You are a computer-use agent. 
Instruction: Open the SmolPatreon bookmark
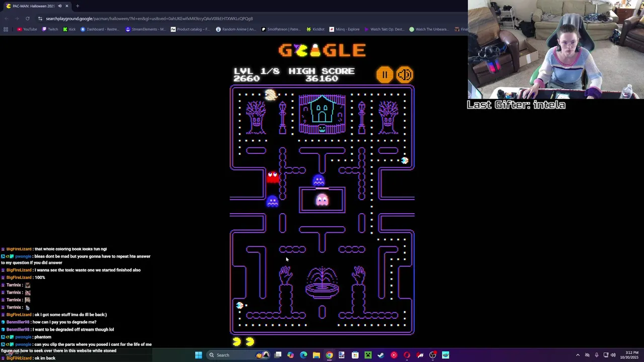[281, 29]
